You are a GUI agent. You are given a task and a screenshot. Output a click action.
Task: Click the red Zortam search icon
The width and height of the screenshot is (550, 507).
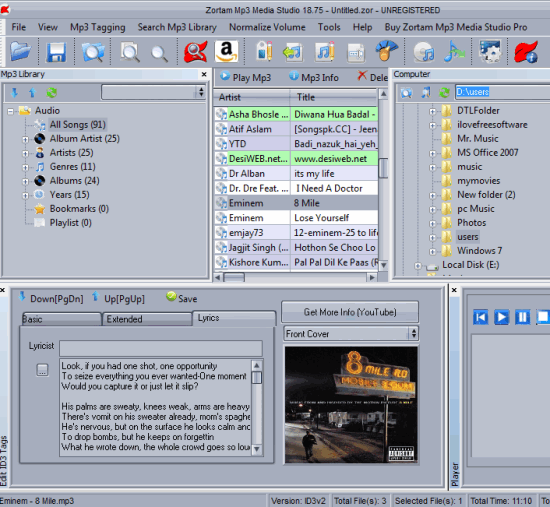point(196,52)
